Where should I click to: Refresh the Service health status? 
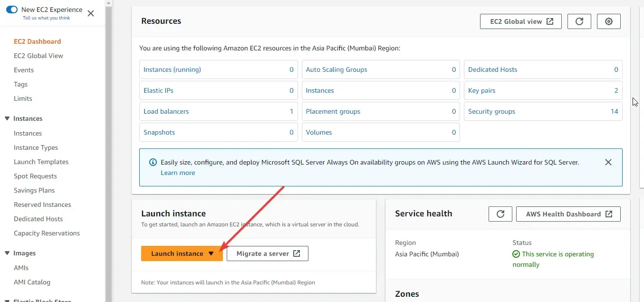coord(500,214)
